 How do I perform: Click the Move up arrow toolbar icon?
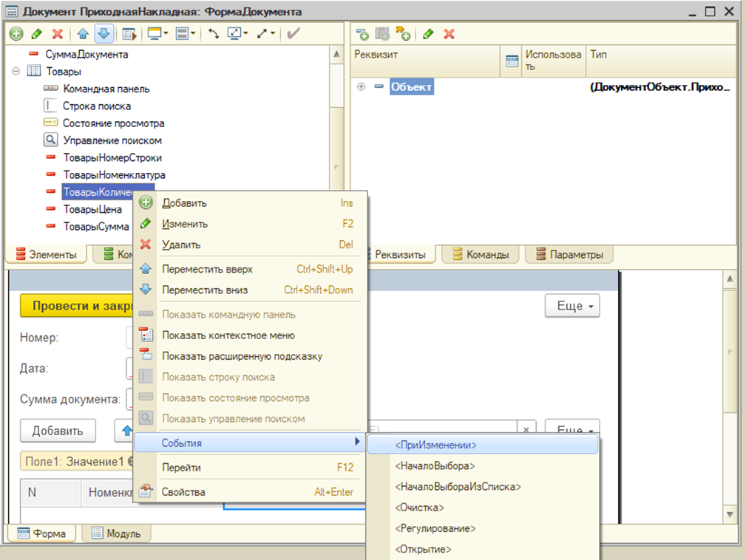point(83,34)
